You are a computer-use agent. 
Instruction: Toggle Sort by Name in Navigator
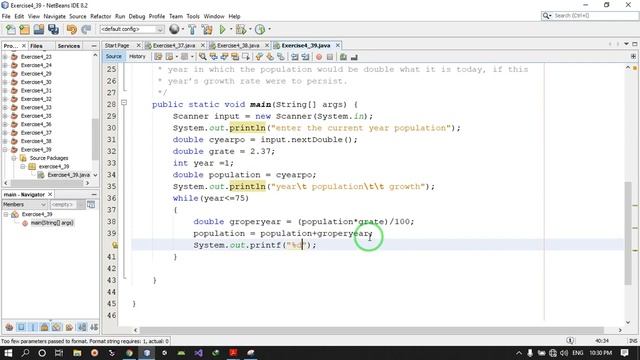coord(82,327)
